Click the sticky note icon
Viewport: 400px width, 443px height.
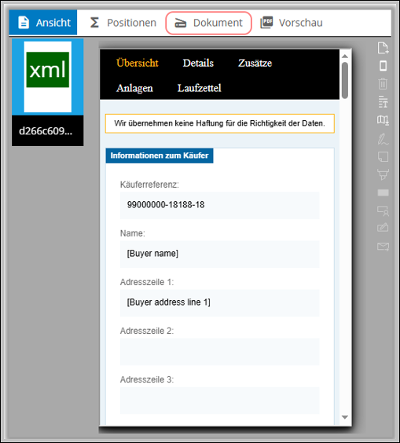(x=383, y=157)
